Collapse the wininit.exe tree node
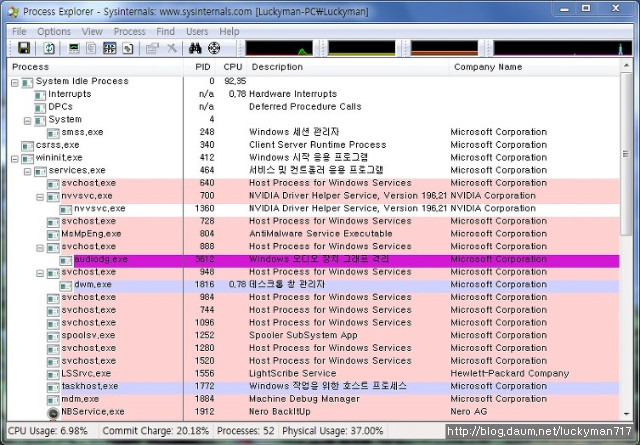The height and width of the screenshot is (445, 640). pyautogui.click(x=15, y=159)
